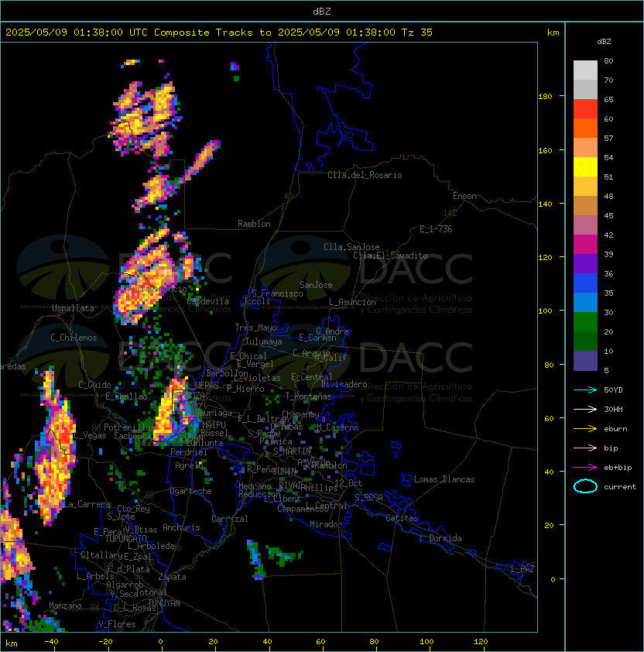This screenshot has height=652, width=644.
Task: Click the Encon map label
Action: point(464,196)
